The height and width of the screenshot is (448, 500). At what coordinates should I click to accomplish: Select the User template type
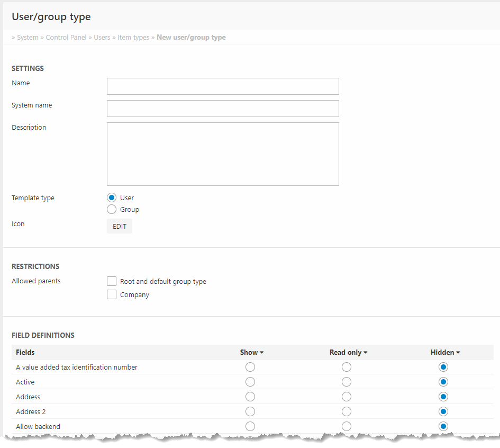[x=112, y=198]
